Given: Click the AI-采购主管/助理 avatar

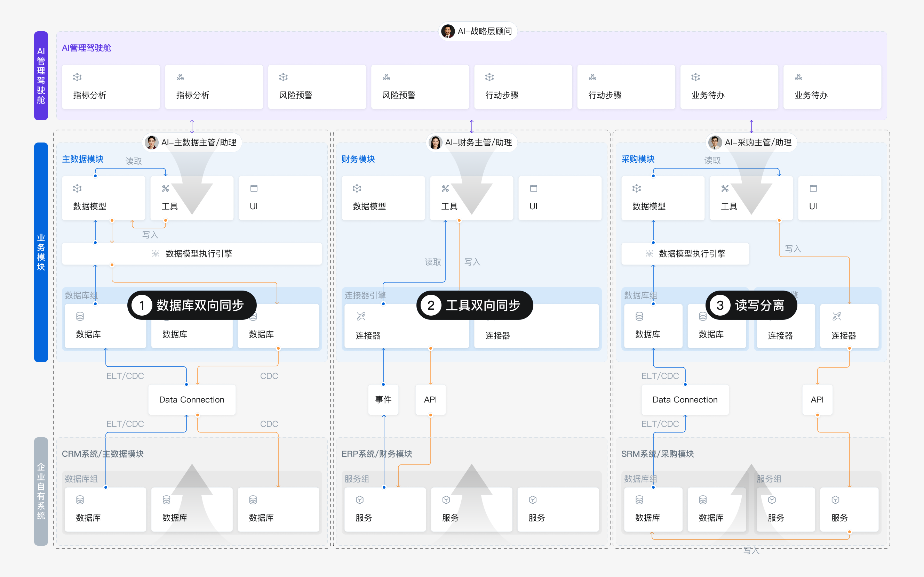Looking at the screenshot, I should click(x=715, y=143).
